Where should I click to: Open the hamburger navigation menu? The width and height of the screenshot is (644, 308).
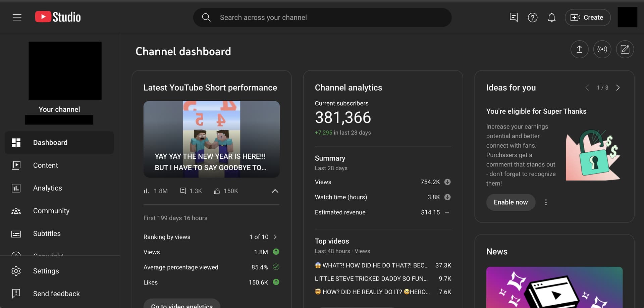[17, 17]
